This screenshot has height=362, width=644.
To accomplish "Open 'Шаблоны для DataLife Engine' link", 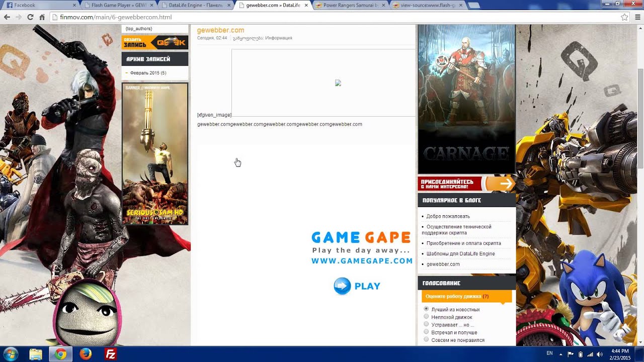I will click(x=460, y=254).
